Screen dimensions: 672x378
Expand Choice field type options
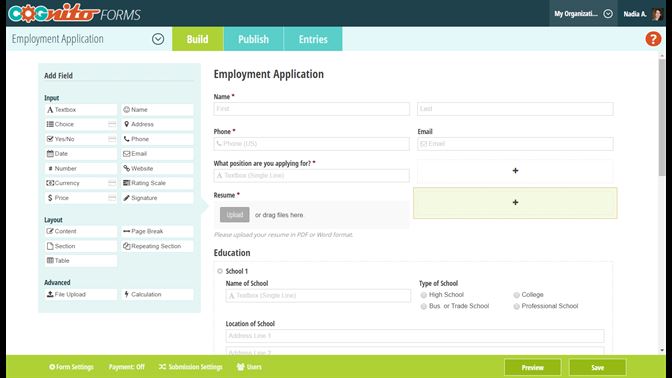pos(112,124)
